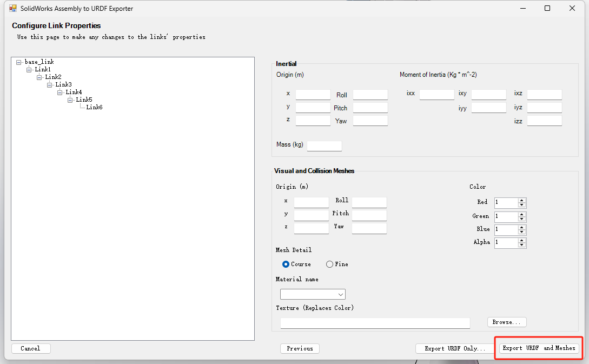Focus the Alpha value field
Viewport: 589px width, 364px height.
[x=506, y=243]
